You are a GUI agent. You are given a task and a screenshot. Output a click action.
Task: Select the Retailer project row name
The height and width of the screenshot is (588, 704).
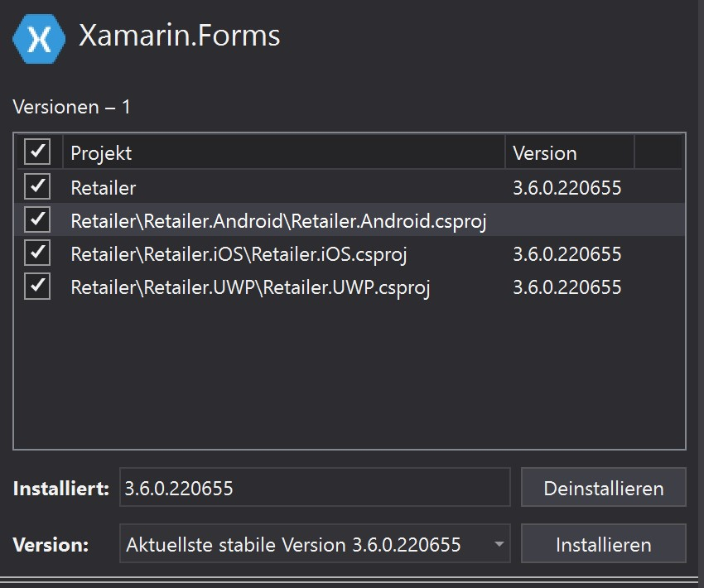104,188
